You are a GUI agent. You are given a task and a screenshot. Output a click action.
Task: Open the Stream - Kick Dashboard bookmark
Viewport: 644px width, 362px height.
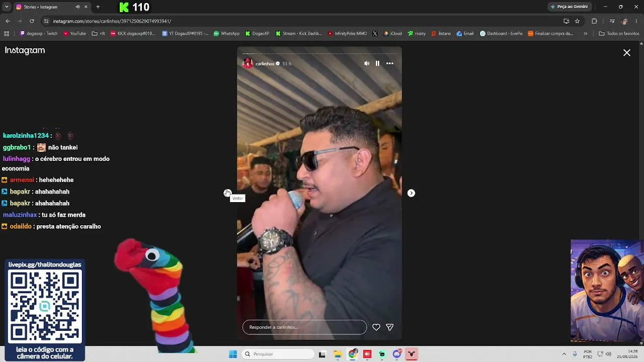pos(298,34)
